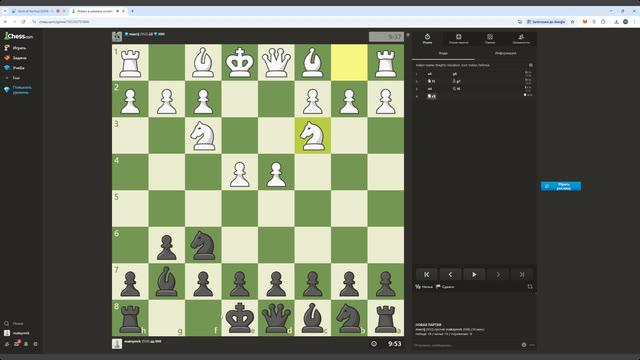Switch to the Новая партия tab
This screenshot has width=640, height=360.
[458, 39]
